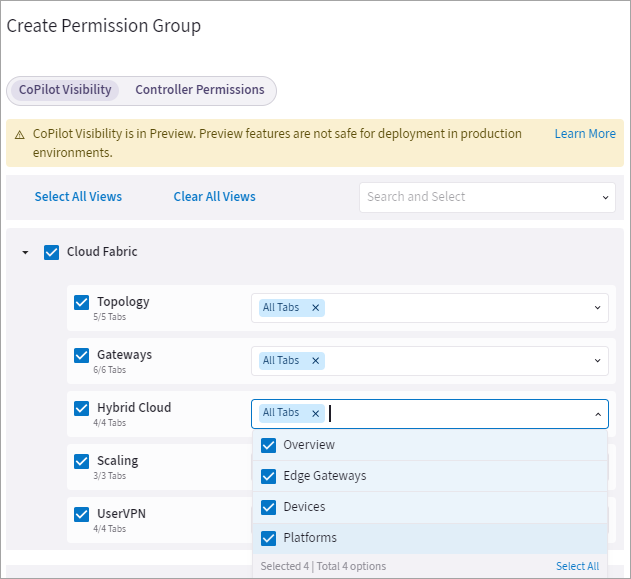
Task: Open the Topology tabs dropdown chevron
Action: click(597, 308)
